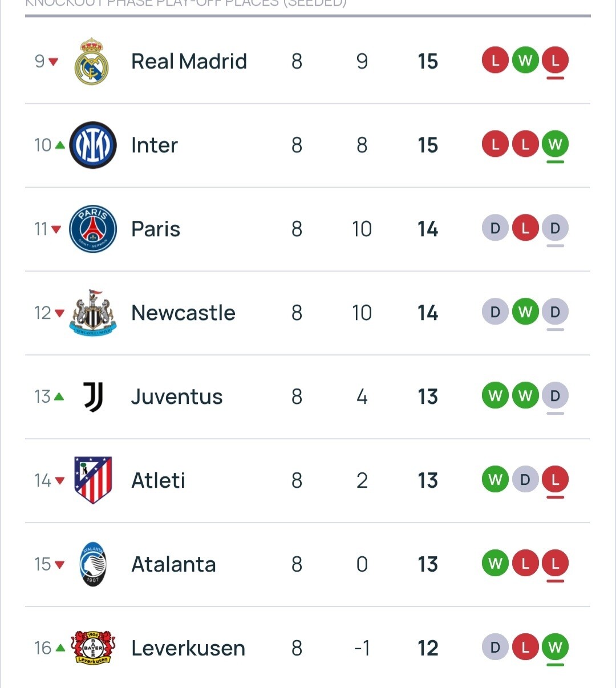This screenshot has height=688, width=616.
Task: Click Paris's middle loss result badge
Action: (x=525, y=228)
